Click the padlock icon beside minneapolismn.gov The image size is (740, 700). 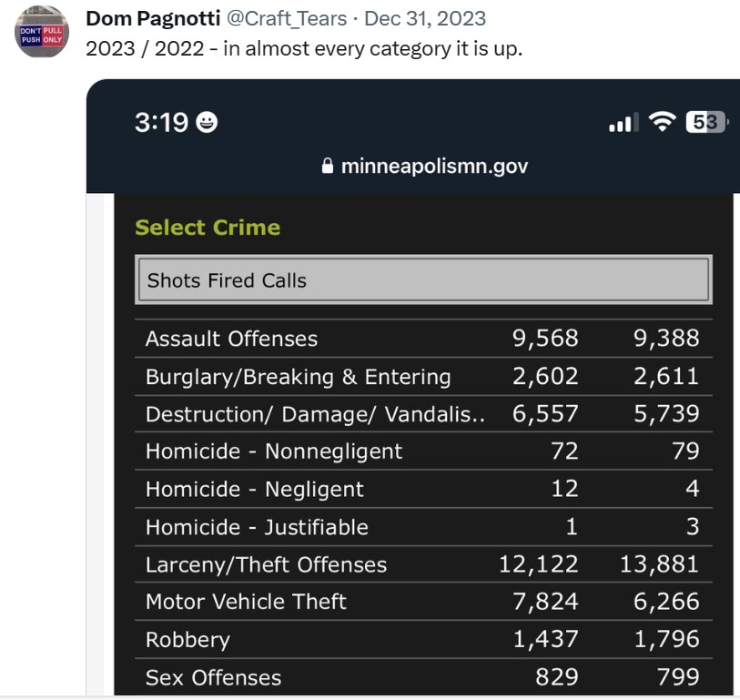point(328,167)
